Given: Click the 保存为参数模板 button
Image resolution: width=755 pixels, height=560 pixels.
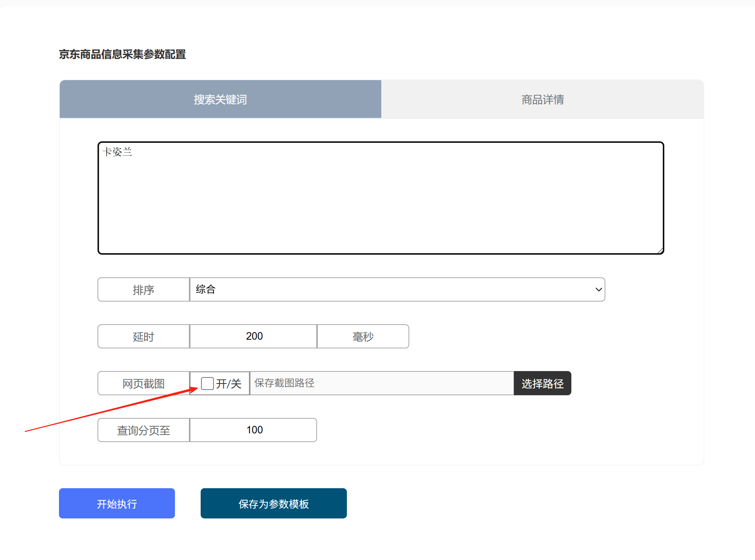Looking at the screenshot, I should point(274,503).
